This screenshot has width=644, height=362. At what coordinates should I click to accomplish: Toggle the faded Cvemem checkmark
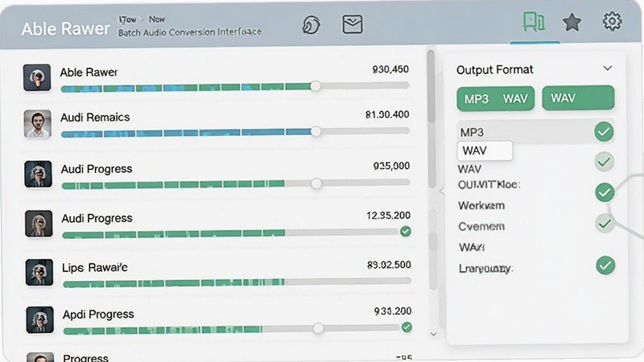(x=605, y=224)
